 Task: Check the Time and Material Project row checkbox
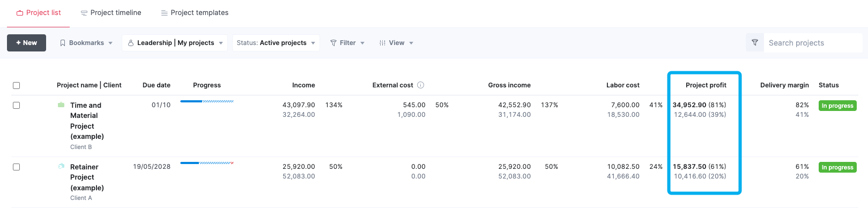[16, 106]
